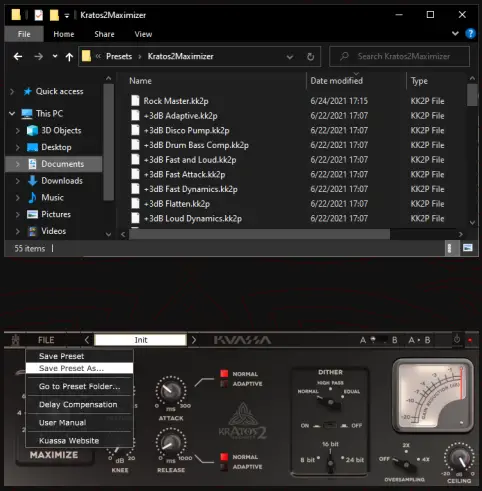Click the plugin power bypass icon
The width and height of the screenshot is (482, 491).
(457, 340)
